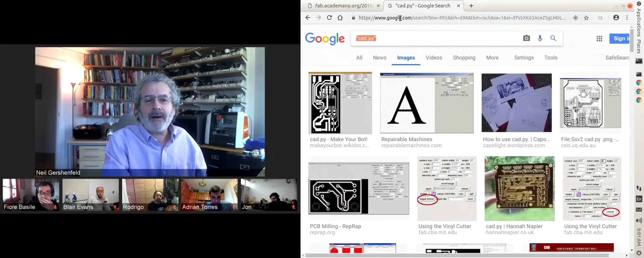Open a new browser tab

[x=471, y=6]
